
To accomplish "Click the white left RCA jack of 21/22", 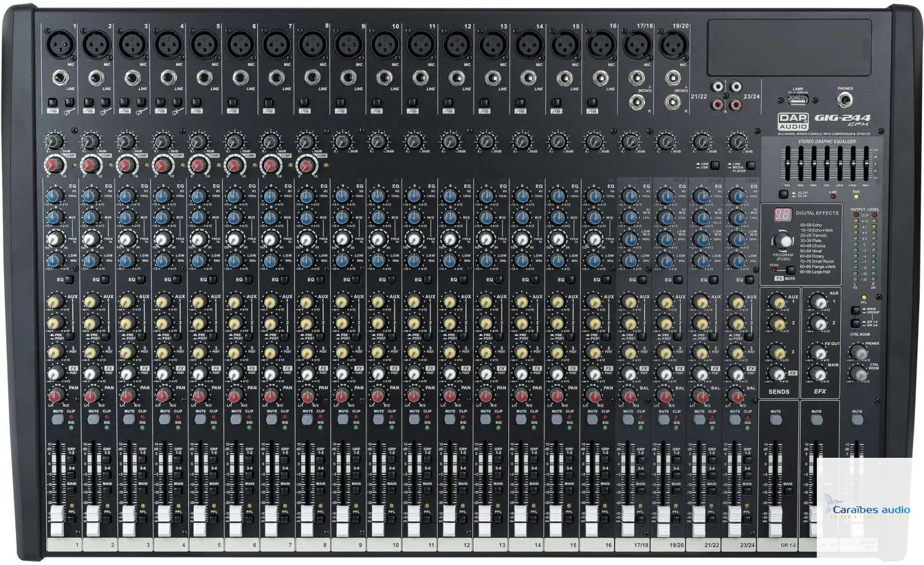I will click(x=719, y=88).
